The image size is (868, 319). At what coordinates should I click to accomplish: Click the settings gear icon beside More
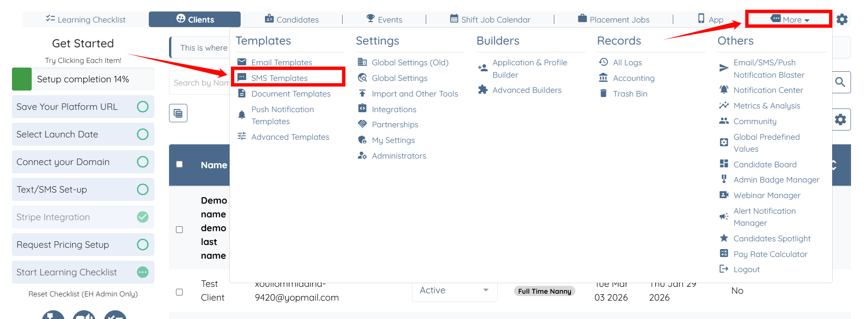pos(842,19)
